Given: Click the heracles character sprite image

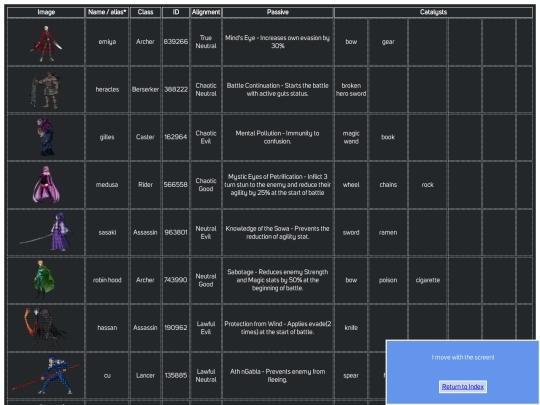Looking at the screenshot, I should [46, 90].
